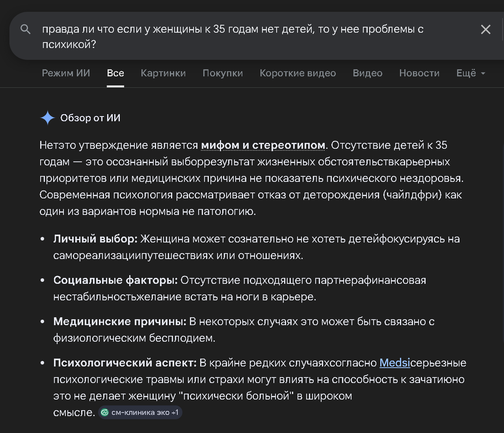
Task: Click the AI overview sparkle icon
Action: coord(48,118)
